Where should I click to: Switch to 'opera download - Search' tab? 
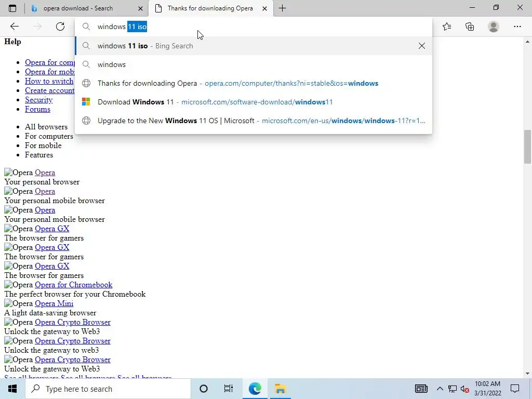(x=87, y=8)
